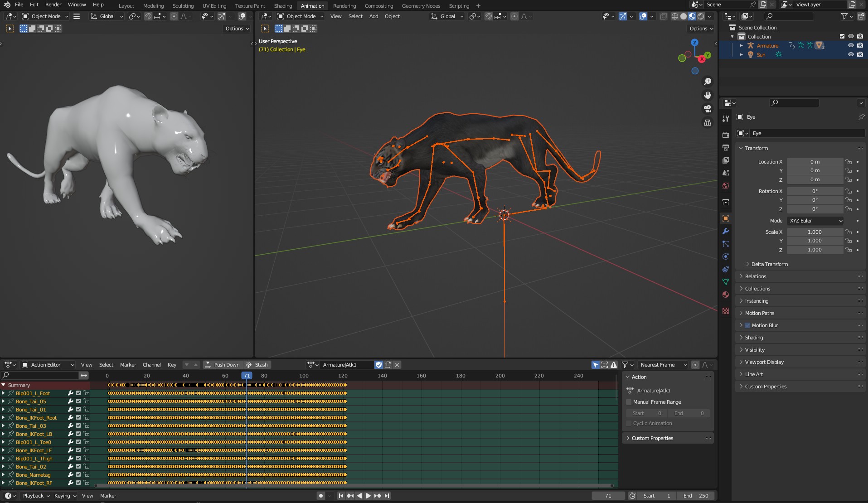This screenshot has height=503, width=868.
Task: Toggle the camera view icon
Action: tap(707, 109)
